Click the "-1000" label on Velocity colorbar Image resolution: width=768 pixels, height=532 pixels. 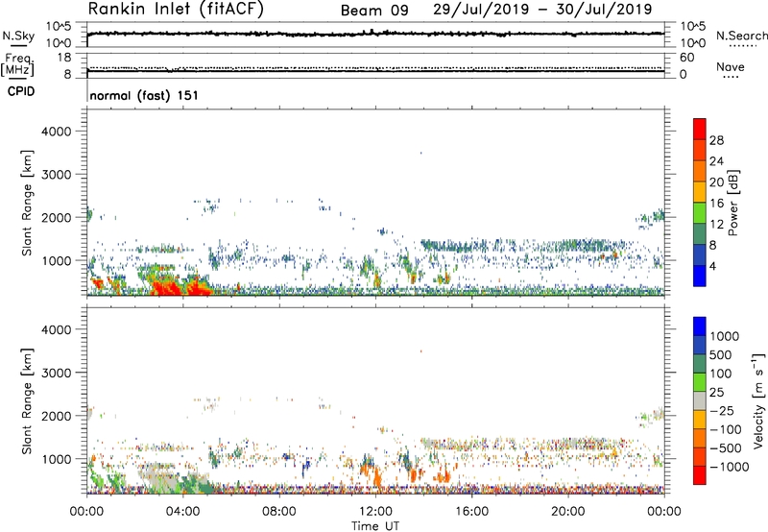[x=730, y=467]
